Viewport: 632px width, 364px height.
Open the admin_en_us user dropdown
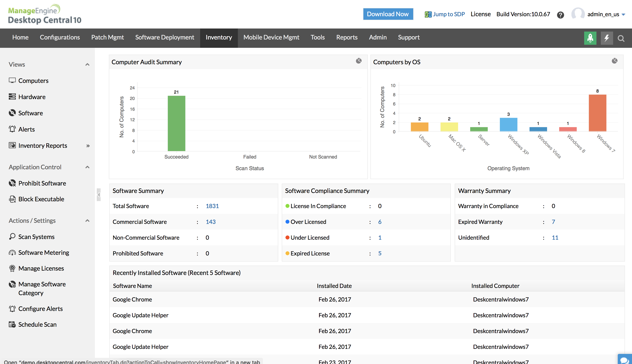606,14
